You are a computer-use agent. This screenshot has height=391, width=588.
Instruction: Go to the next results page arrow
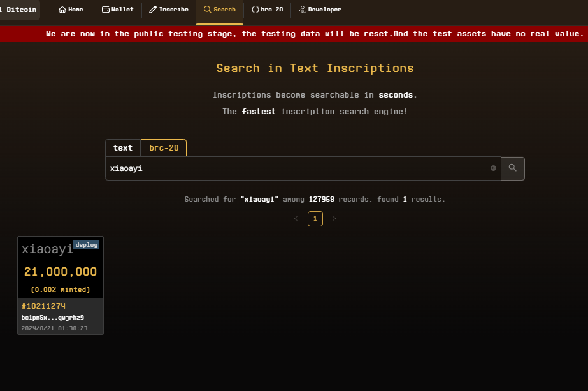(334, 219)
